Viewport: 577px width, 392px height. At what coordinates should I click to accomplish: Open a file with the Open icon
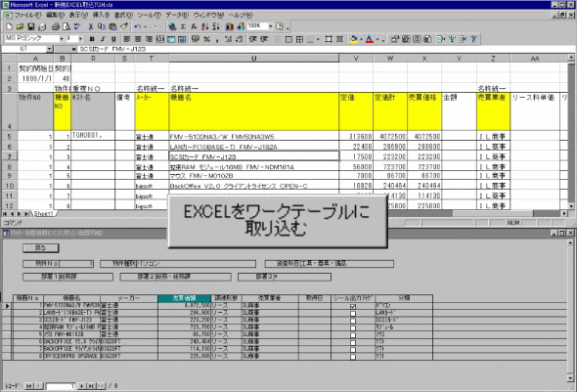(x=20, y=26)
